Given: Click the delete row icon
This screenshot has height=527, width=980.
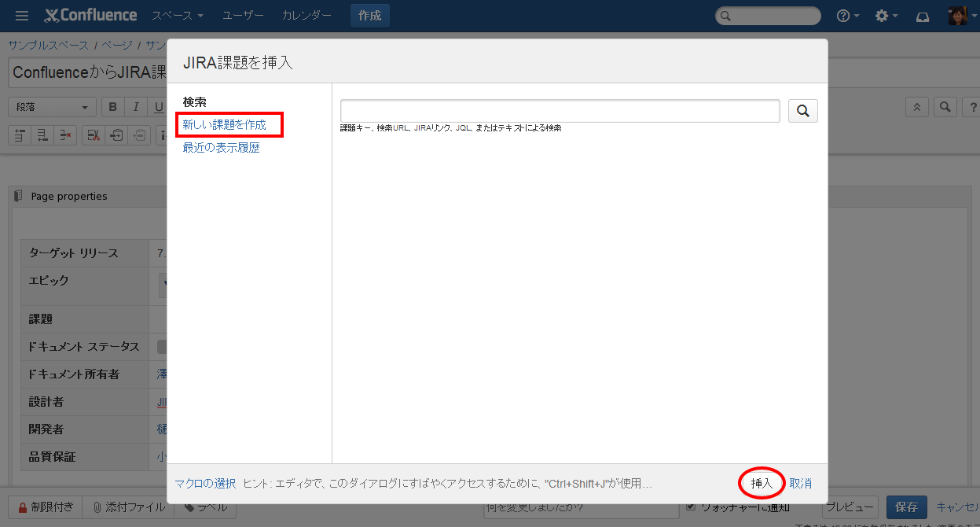Looking at the screenshot, I should pos(65,135).
